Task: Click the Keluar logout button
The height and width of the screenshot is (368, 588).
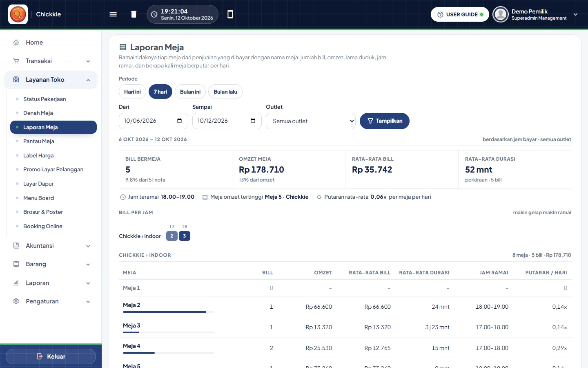Action: coord(51,357)
